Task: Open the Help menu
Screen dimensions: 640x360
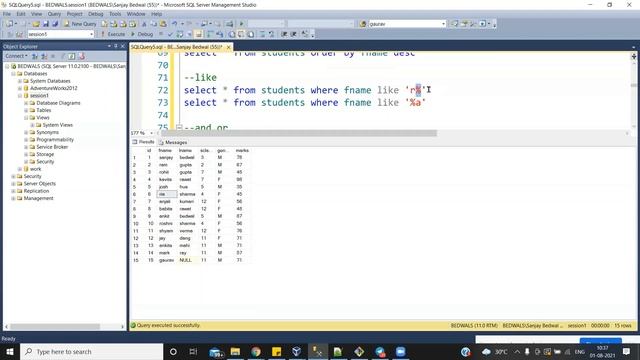Action: pos(157,14)
